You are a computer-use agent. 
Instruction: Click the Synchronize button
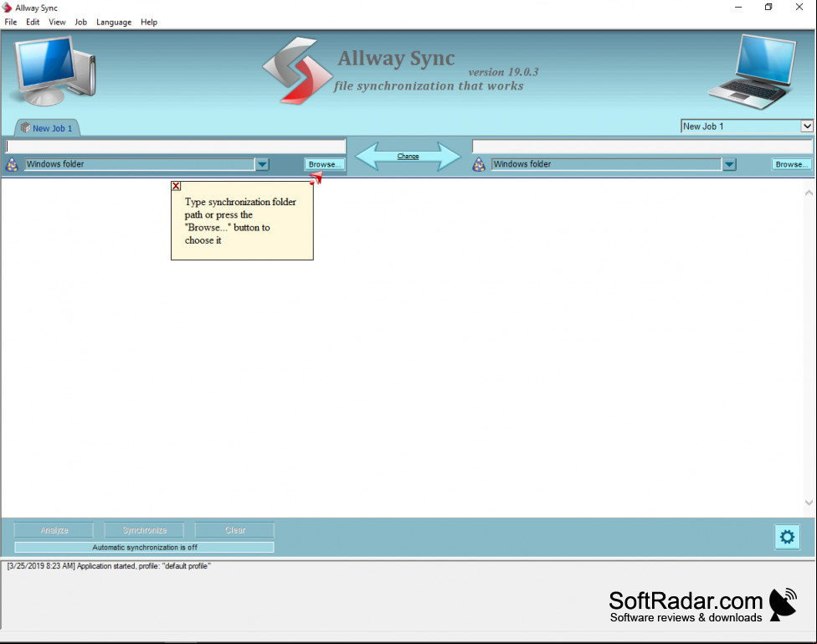tap(144, 530)
